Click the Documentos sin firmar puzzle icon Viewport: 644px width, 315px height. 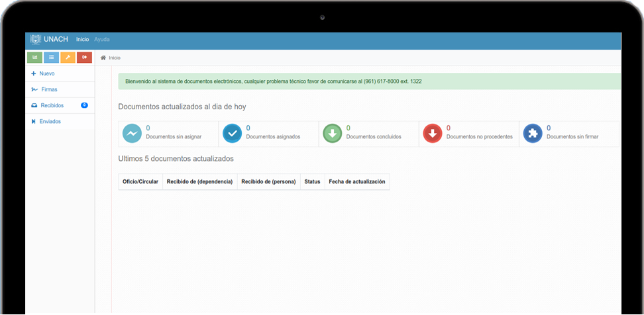click(533, 134)
